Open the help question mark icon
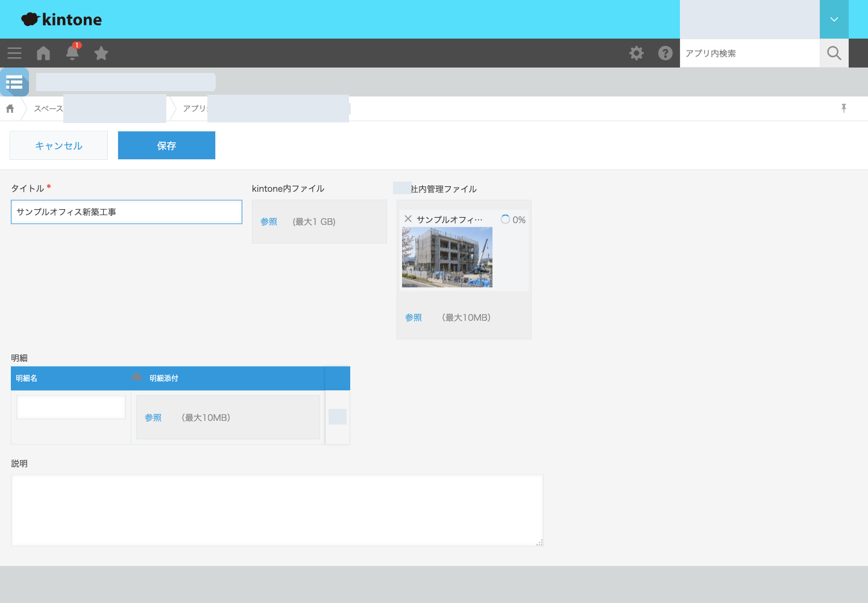The image size is (868, 603). click(665, 53)
